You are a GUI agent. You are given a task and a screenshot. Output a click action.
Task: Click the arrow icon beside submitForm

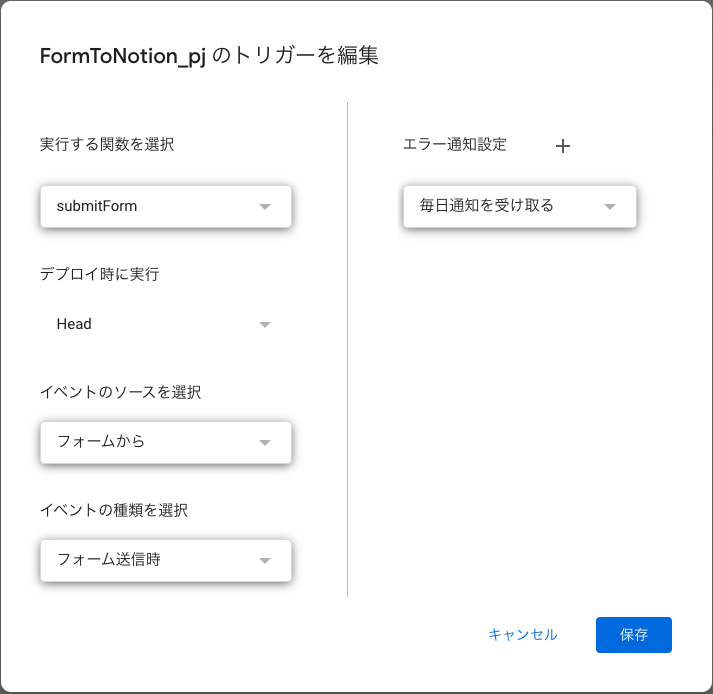point(265,206)
